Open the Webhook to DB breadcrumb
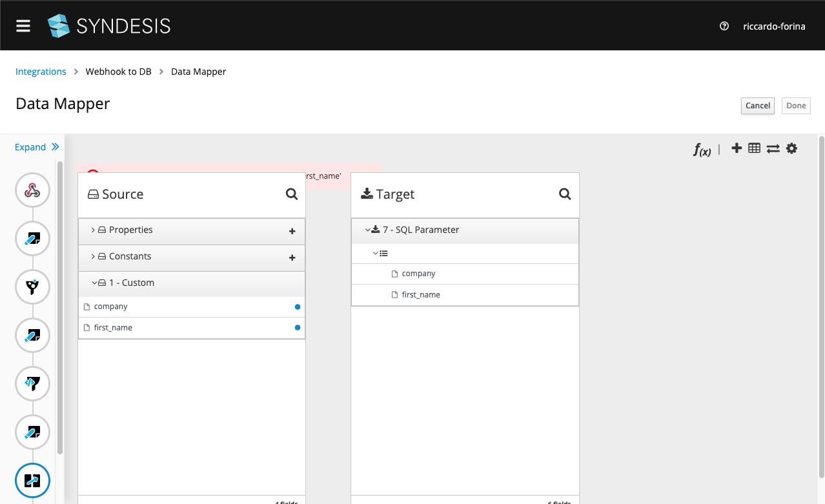Viewport: 825px width, 504px height. coord(118,72)
